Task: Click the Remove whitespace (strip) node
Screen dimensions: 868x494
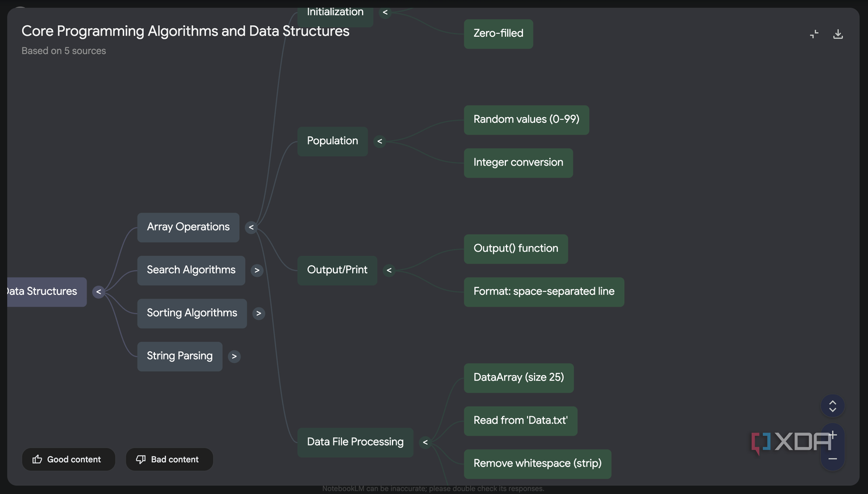Action: [x=538, y=464]
